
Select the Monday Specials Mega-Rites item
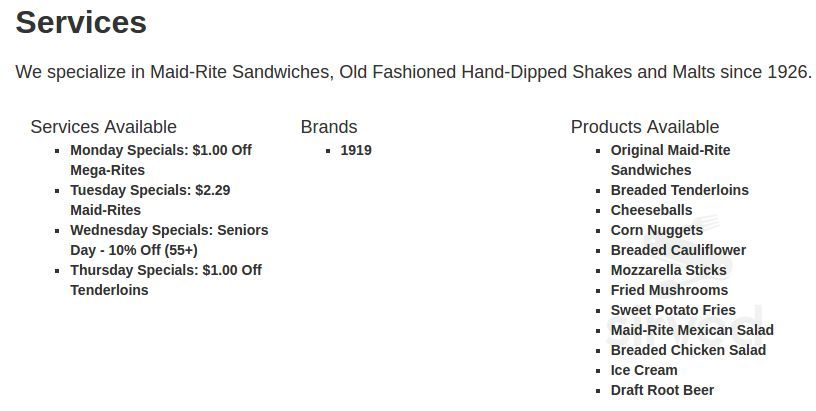tap(161, 160)
